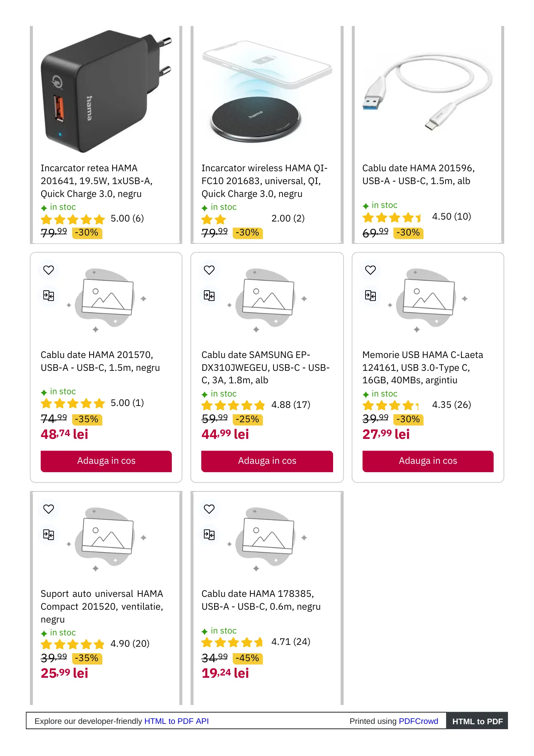Image resolution: width=534 pixels, height=756 pixels.
Task: Heart the Memorie USB HAMA C-Laeta
Action: click(x=370, y=270)
